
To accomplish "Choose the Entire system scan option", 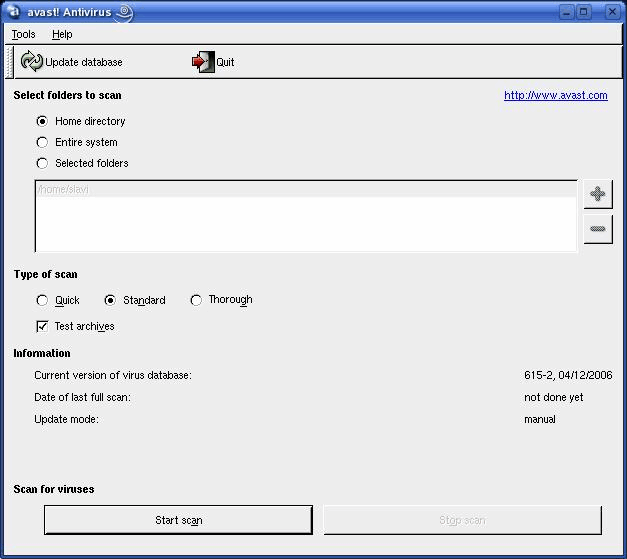I will coord(42,142).
